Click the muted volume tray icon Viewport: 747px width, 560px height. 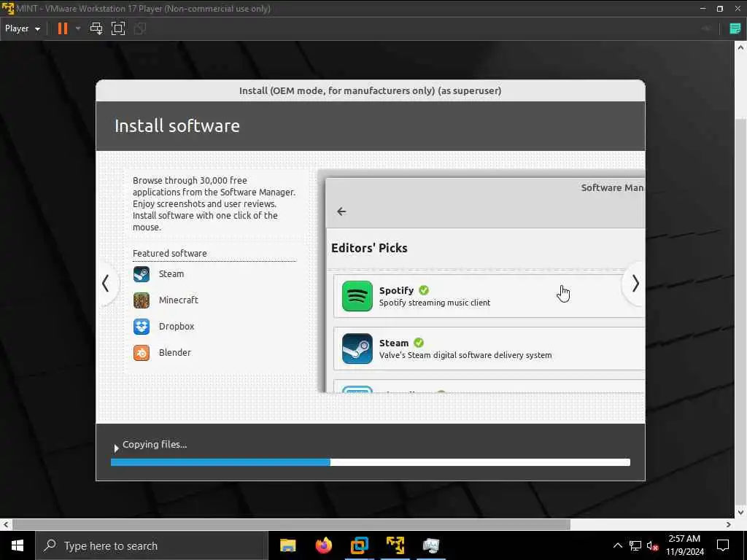point(652,545)
